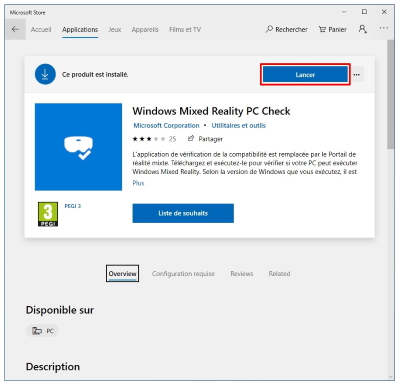
Task: Click the 'Windows Mixed Reality PC Check' title
Action: tap(211, 111)
